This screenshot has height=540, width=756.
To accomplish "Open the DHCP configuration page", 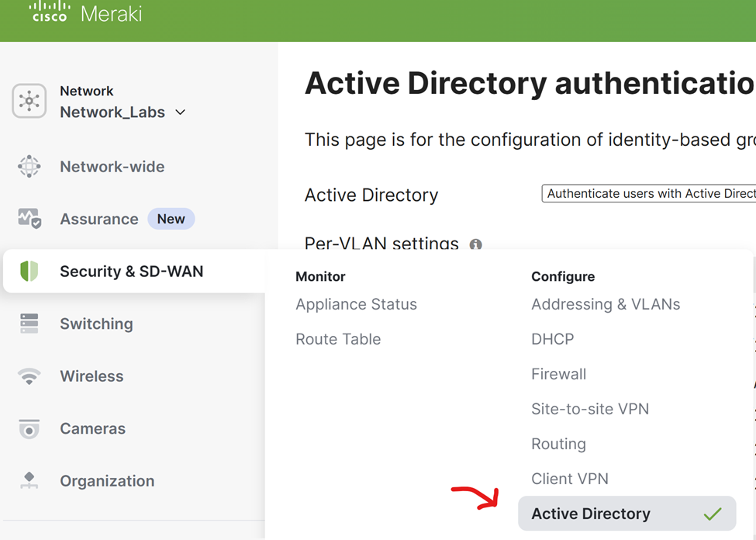I will coord(553,339).
